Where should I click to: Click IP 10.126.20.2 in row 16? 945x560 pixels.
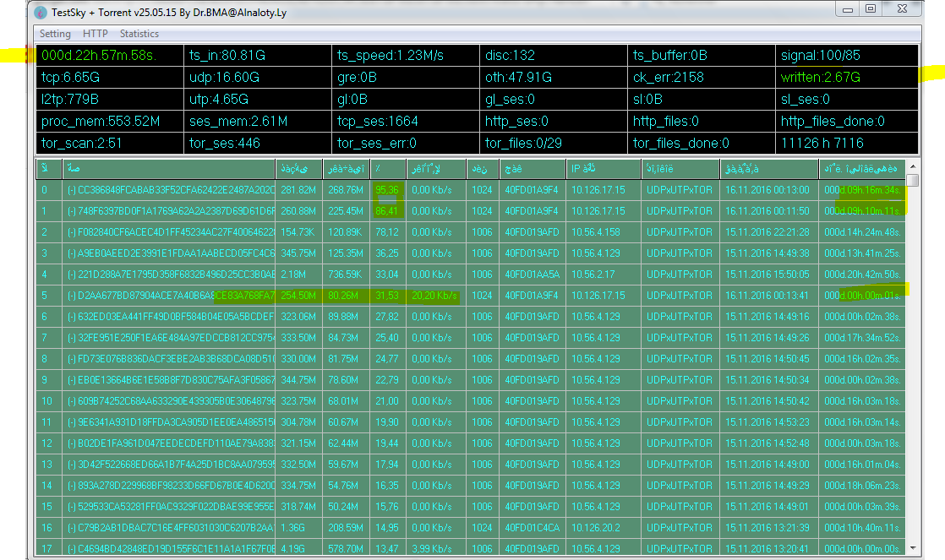[600, 528]
